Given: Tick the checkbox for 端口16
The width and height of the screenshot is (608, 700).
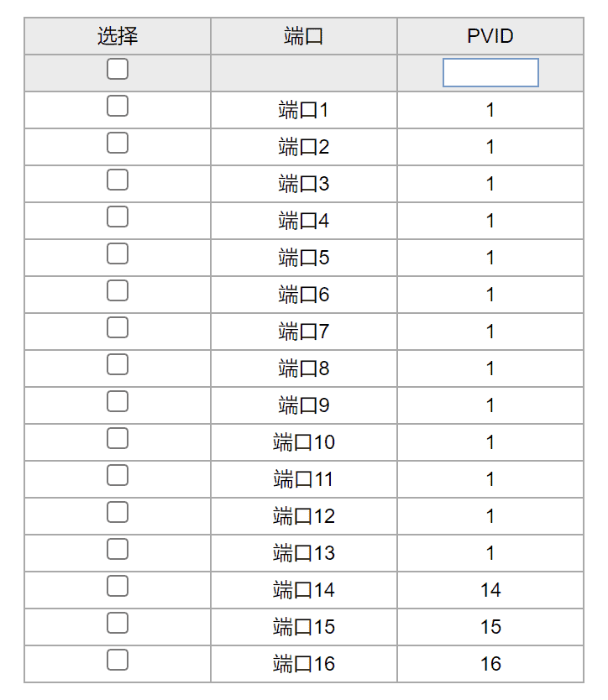Looking at the screenshot, I should [x=118, y=661].
